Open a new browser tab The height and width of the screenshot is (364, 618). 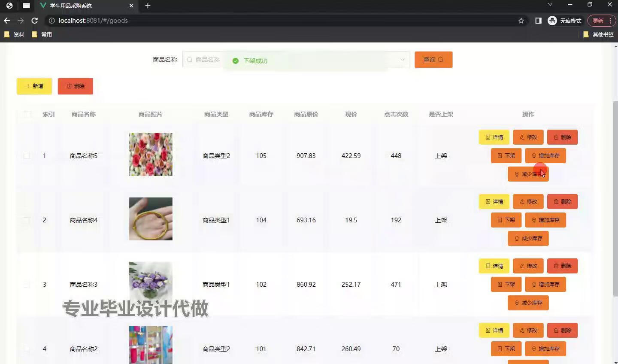click(x=148, y=6)
